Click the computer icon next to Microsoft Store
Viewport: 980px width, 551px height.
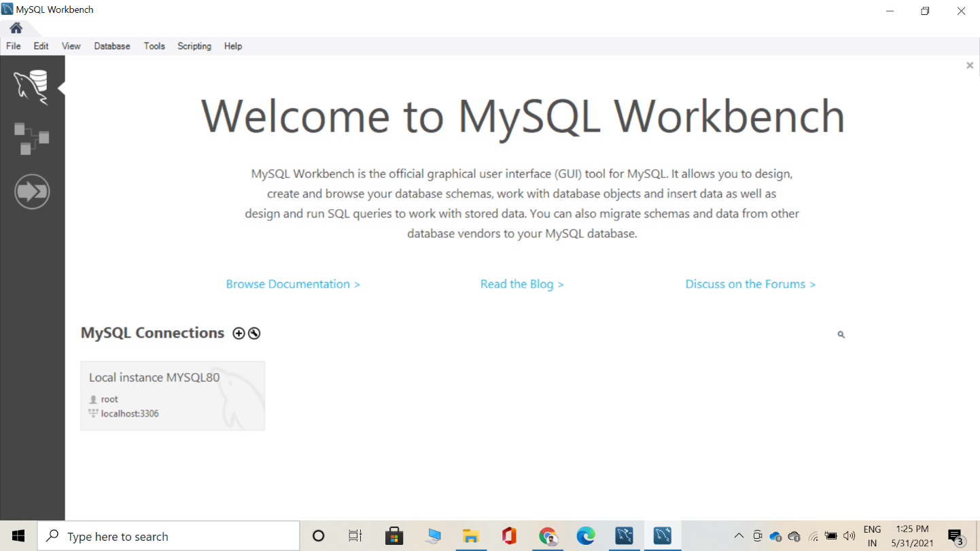433,536
